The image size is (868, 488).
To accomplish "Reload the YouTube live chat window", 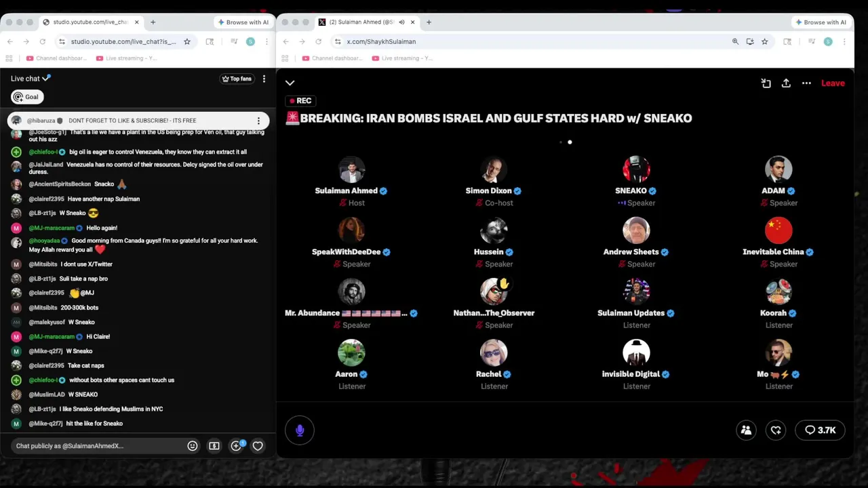I will tap(42, 41).
